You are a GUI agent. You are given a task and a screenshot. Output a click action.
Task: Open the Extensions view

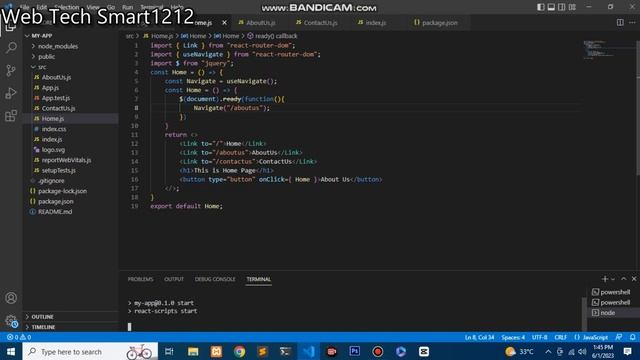click(x=11, y=116)
